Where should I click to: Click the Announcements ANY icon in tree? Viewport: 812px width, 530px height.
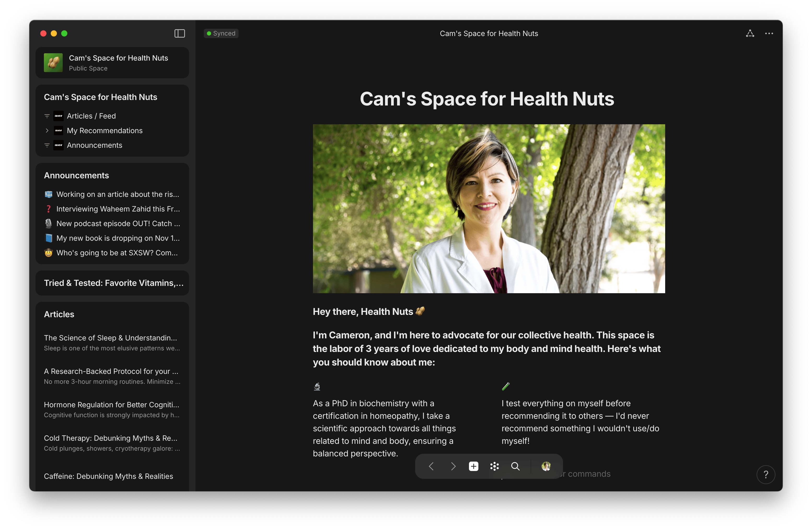(58, 145)
